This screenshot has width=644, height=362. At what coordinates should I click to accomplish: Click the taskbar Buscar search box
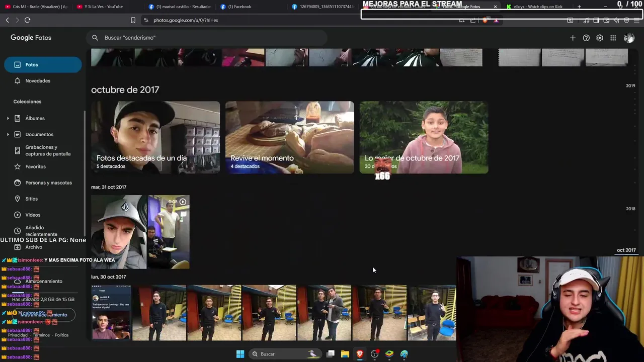285,354
